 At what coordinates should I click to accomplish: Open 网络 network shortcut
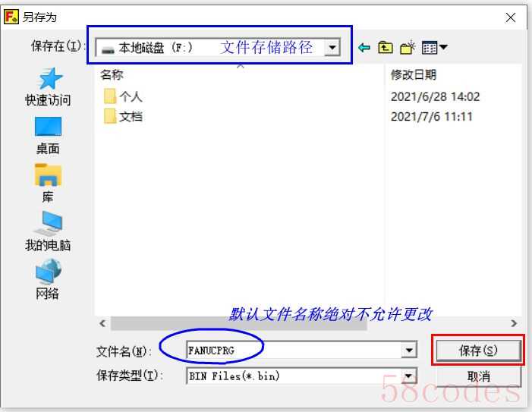[x=48, y=279]
